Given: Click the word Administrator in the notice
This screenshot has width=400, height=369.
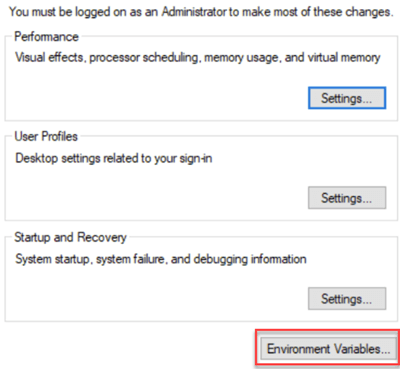Looking at the screenshot, I should pos(194,12).
